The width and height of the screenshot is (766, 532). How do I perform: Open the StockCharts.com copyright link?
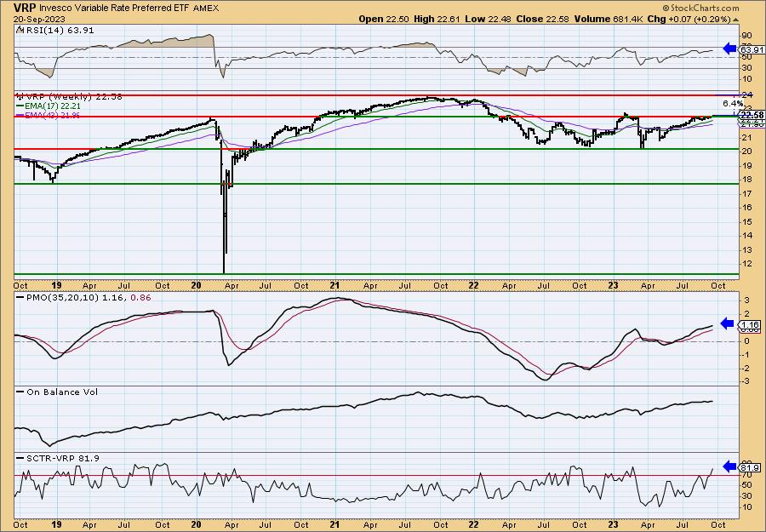[x=700, y=8]
